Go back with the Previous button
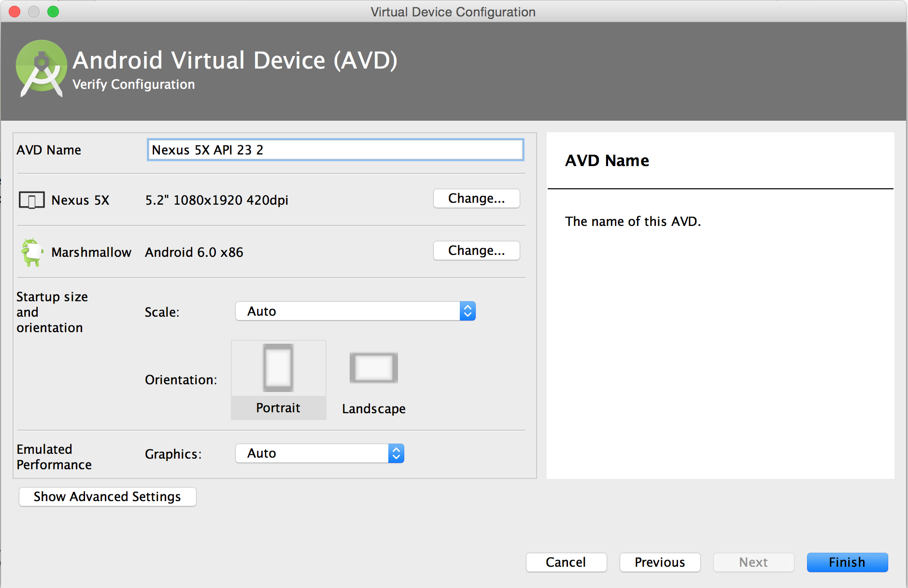The image size is (908, 588). coord(660,562)
